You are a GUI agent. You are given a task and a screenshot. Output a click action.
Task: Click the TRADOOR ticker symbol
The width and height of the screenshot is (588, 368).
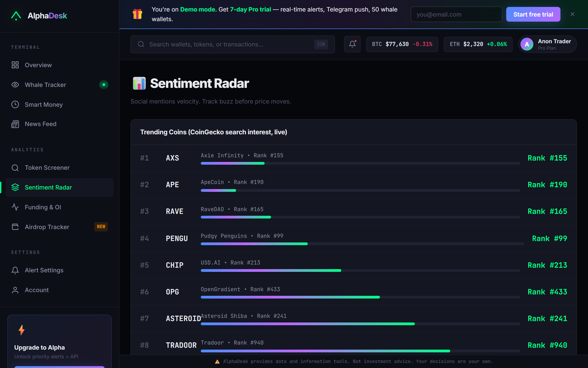click(x=181, y=345)
